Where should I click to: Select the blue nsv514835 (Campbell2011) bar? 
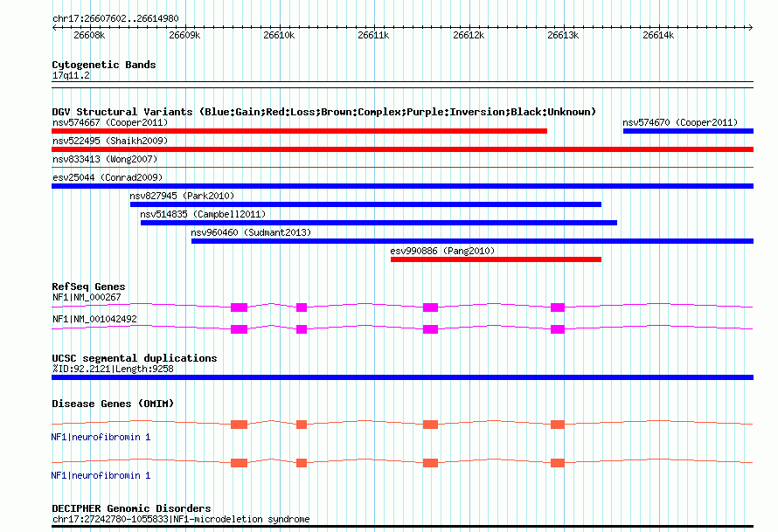click(x=379, y=223)
